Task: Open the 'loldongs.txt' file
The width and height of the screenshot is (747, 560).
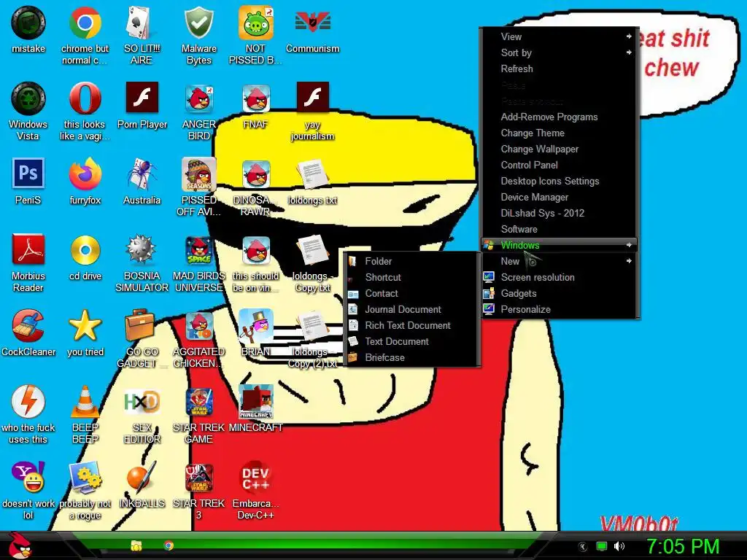Action: click(x=312, y=174)
